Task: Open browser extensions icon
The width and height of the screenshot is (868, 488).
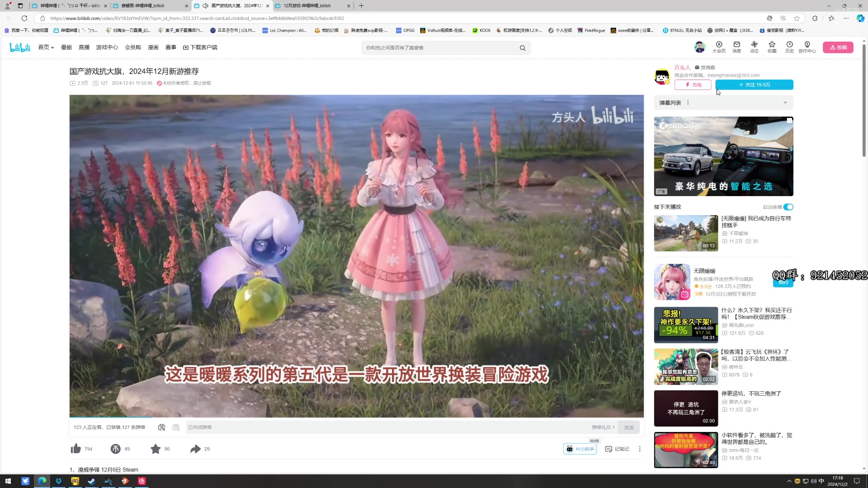Action: coord(815,18)
